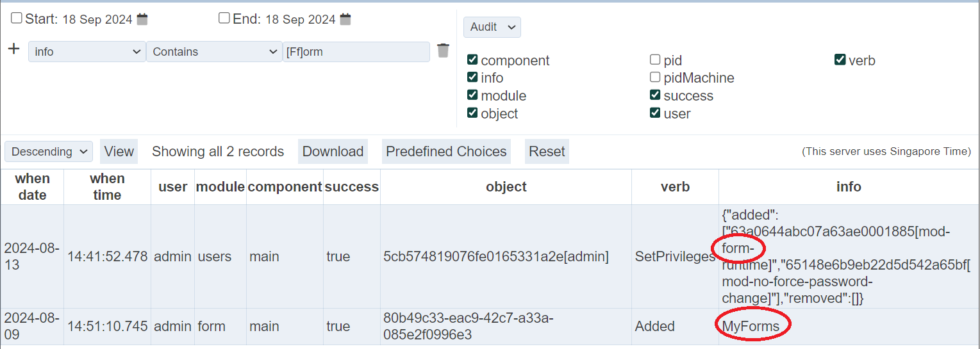Screen dimensions: 980x349
Task: Uncheck the component column checkbox
Action: (x=472, y=60)
